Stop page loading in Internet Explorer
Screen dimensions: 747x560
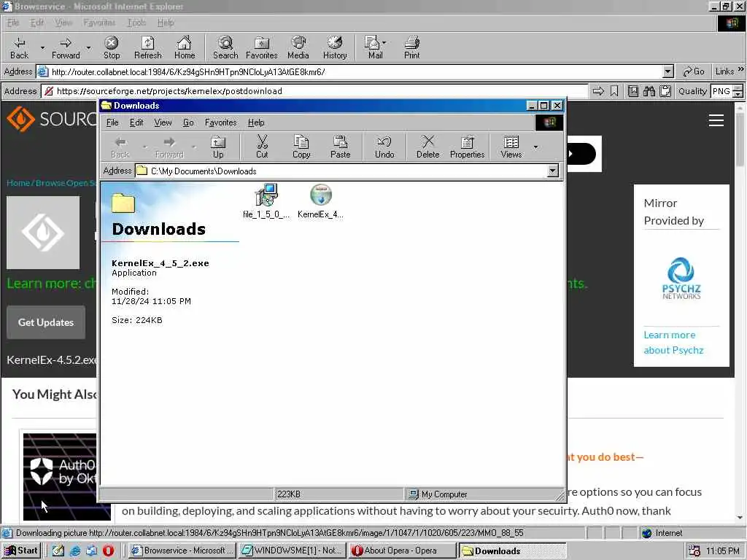pos(112,47)
